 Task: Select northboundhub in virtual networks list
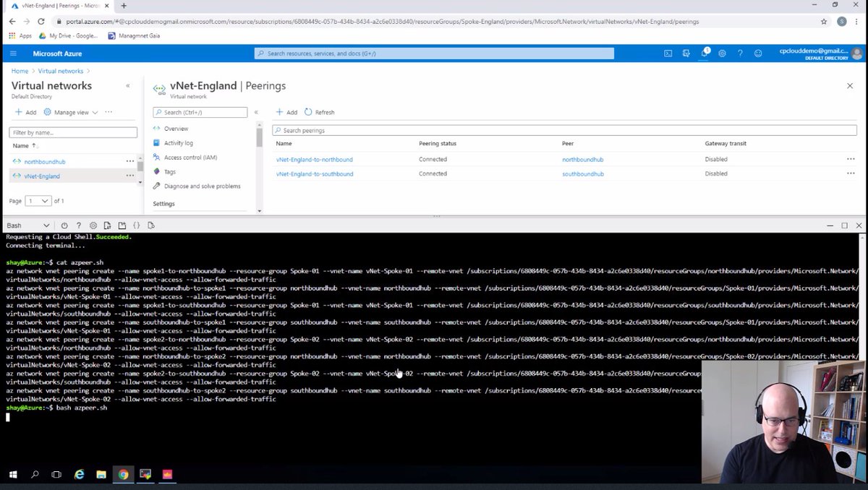(x=45, y=161)
